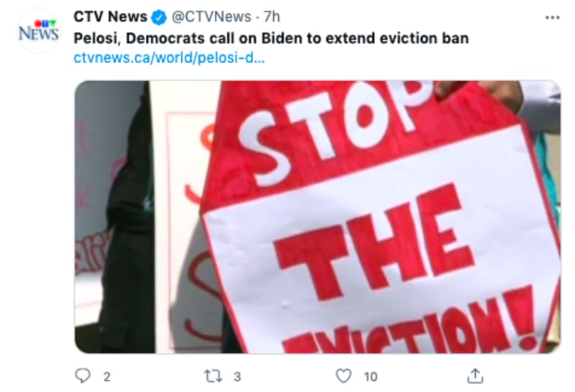Like the tweet with the heart icon
Screen dimensions: 575x392
tap(344, 376)
